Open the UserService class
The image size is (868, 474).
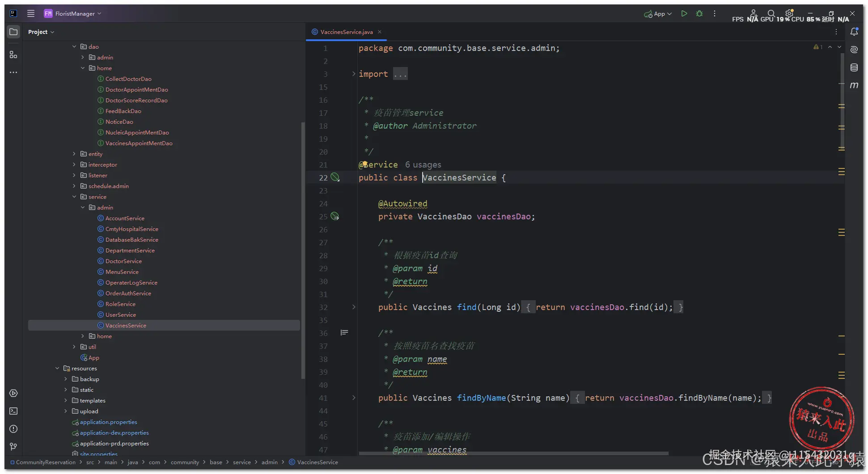point(120,315)
